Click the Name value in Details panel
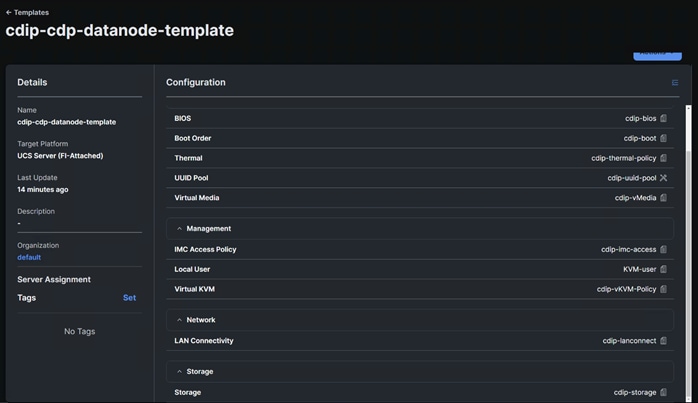Image resolution: width=698 pixels, height=403 pixels. click(x=66, y=122)
